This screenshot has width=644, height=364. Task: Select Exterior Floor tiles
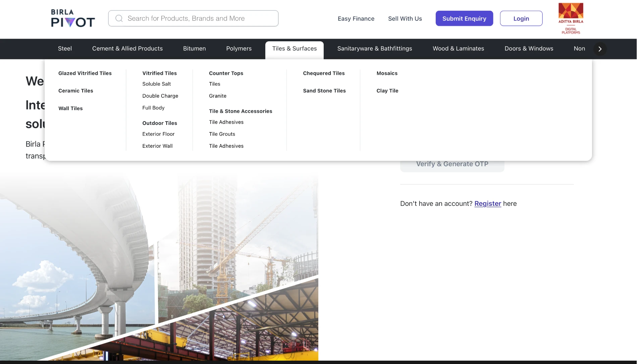pyautogui.click(x=158, y=134)
